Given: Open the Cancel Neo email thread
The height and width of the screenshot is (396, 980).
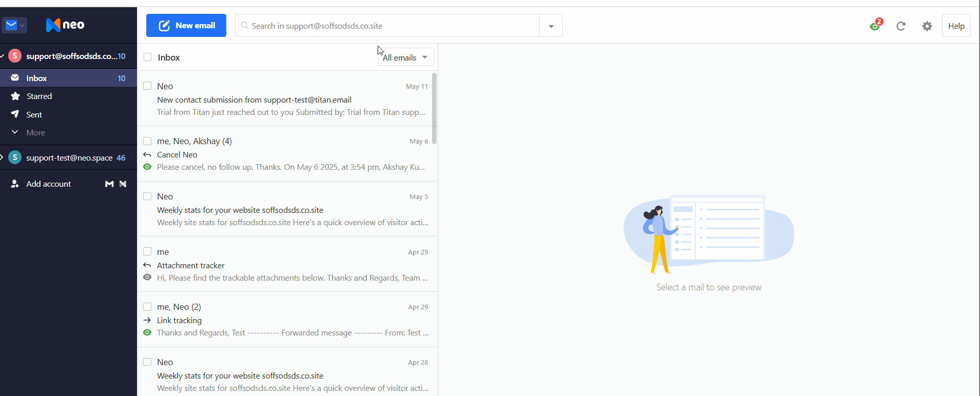Looking at the screenshot, I should pos(287,154).
